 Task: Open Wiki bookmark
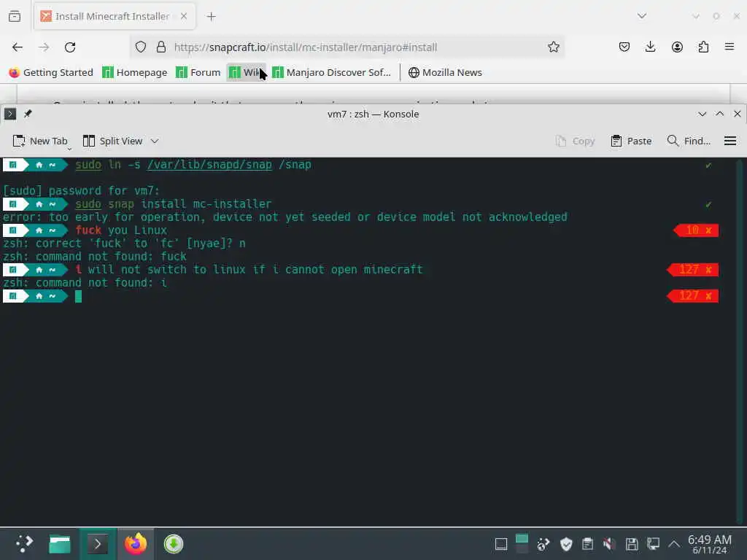point(247,72)
